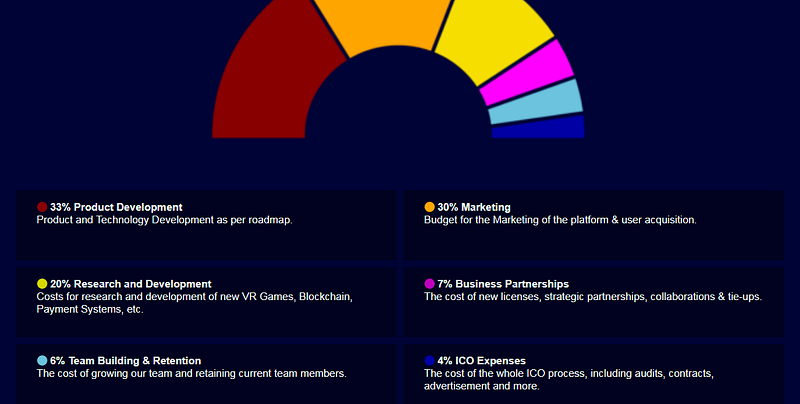Click the '7% Business Partnerships' heading
800x404 pixels.
click(503, 284)
